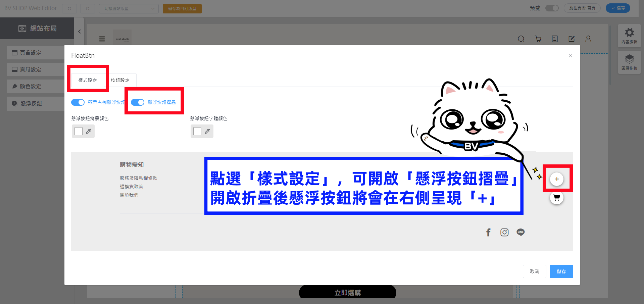Click the search magnifier icon in header
644x304 pixels.
click(x=521, y=39)
